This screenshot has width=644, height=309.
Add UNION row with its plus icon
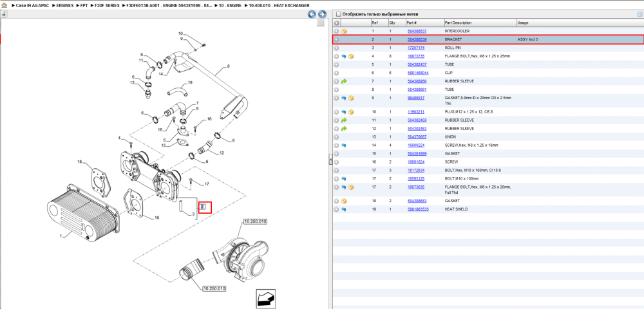click(x=336, y=137)
